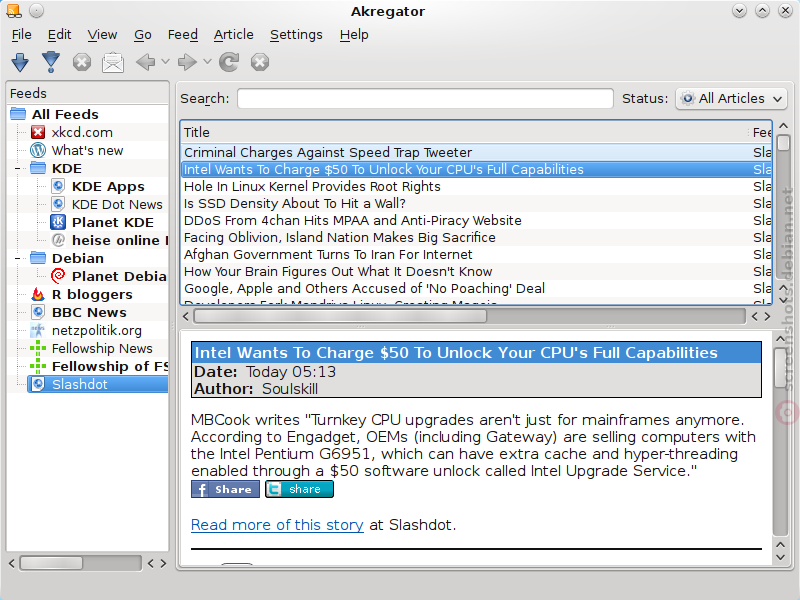Collapse the Debian folder in feeds tree

17,258
